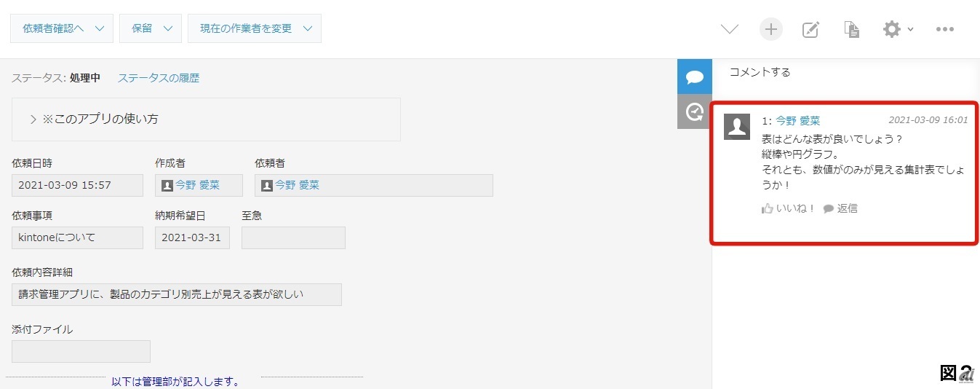Click the next-record chevron down icon

click(x=729, y=29)
